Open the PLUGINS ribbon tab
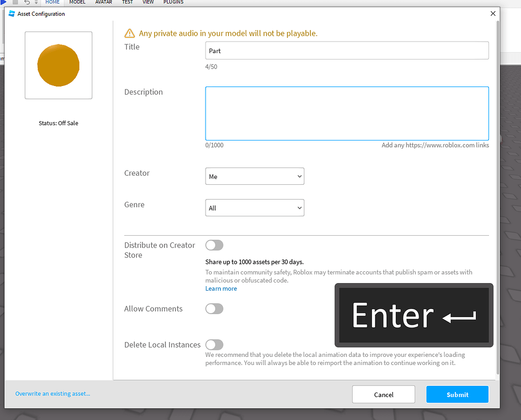Image resolution: width=521 pixels, height=420 pixels. [173, 2]
